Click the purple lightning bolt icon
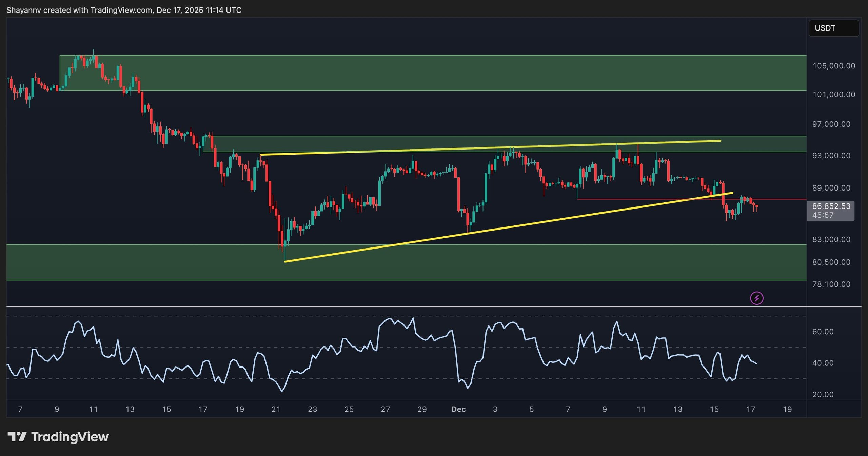 (756, 298)
